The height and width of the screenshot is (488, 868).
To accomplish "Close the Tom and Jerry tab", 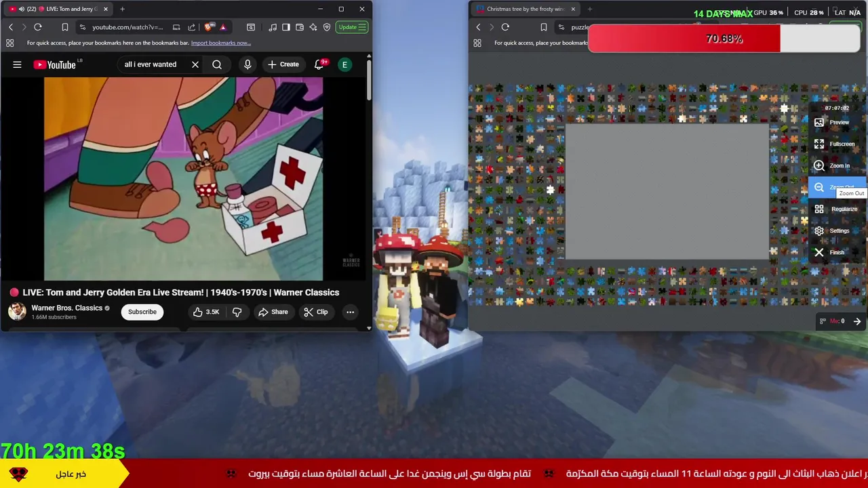I will [x=105, y=9].
